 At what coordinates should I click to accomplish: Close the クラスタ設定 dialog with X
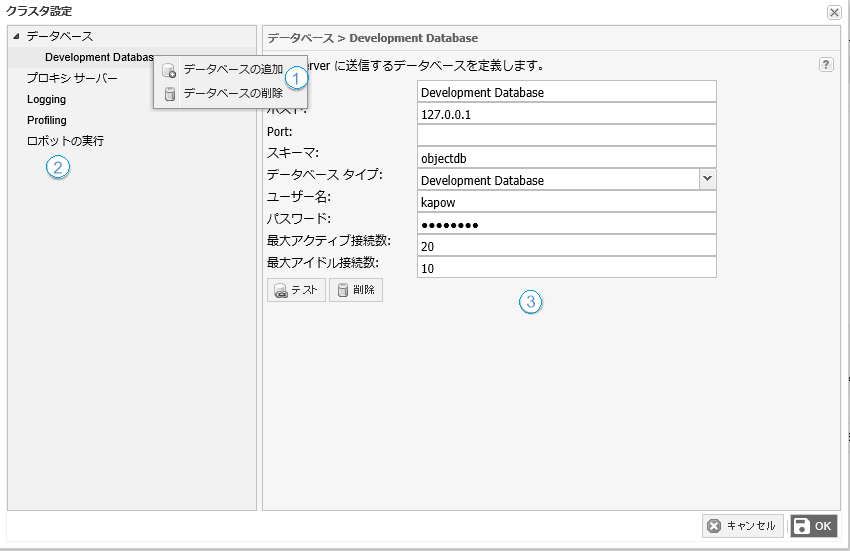click(834, 12)
